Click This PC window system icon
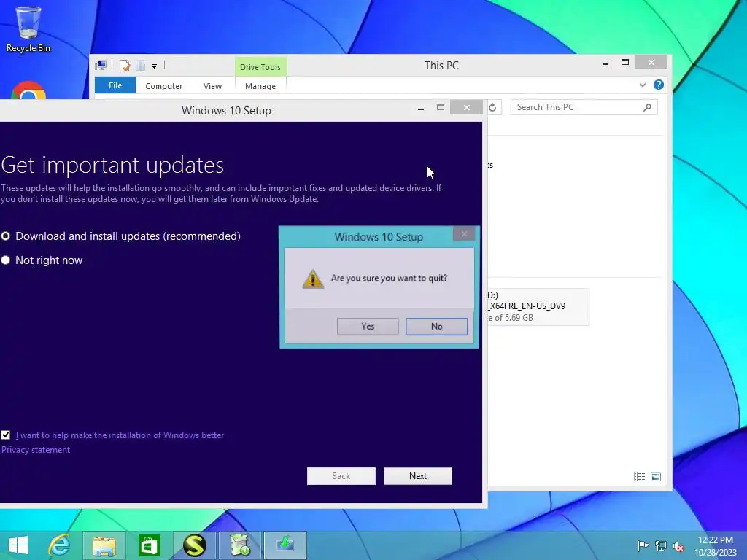Screen dimensions: 747x560 (101, 65)
